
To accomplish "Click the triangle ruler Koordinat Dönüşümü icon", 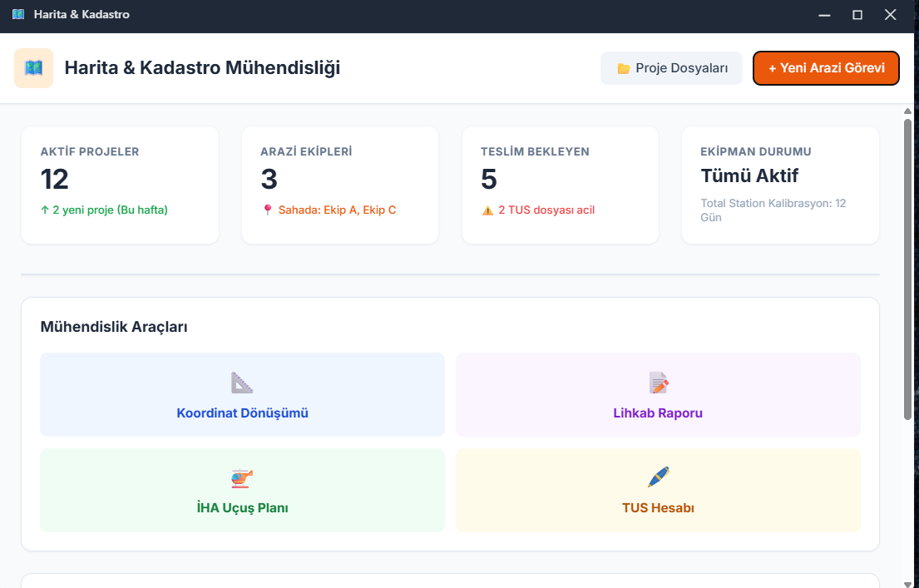I will [x=242, y=383].
